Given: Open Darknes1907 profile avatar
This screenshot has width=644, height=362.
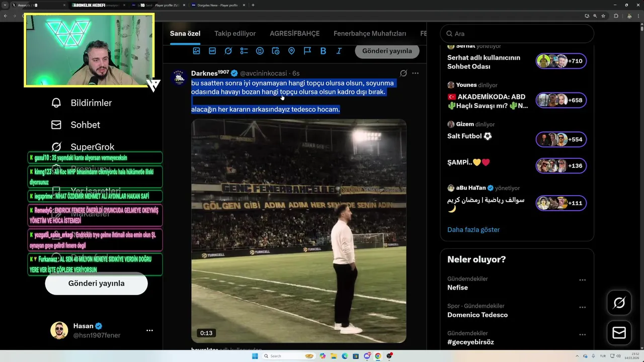Looking at the screenshot, I should click(x=179, y=78).
